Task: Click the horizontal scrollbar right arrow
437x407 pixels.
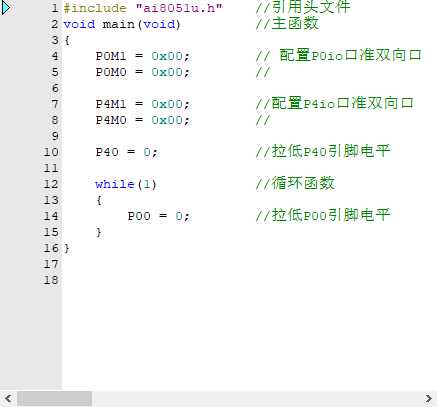Action: tap(429, 399)
